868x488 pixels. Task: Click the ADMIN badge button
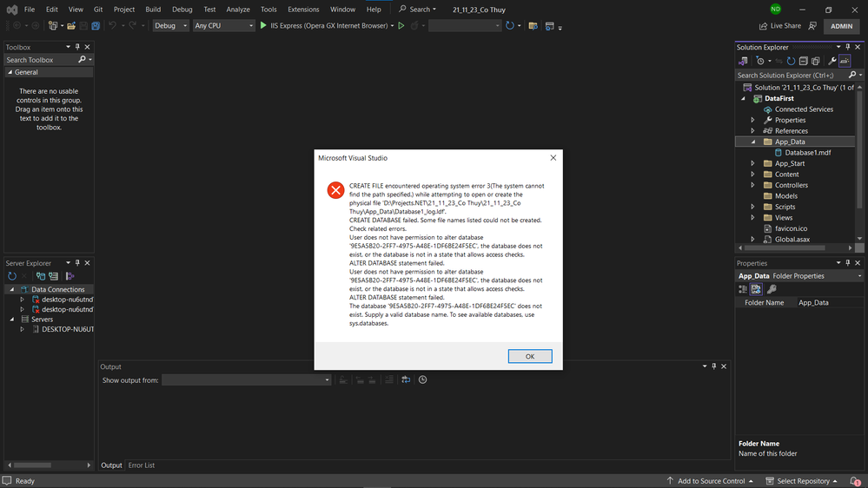pos(841,26)
